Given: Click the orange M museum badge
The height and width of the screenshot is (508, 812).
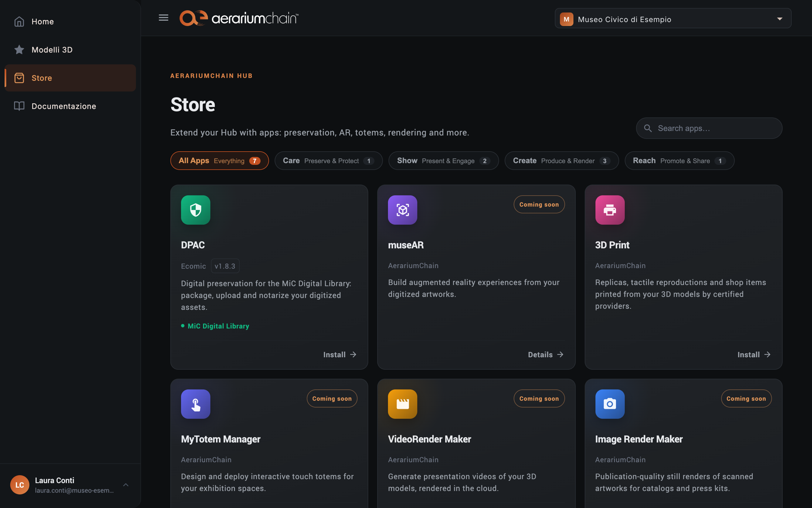Looking at the screenshot, I should pos(566,19).
